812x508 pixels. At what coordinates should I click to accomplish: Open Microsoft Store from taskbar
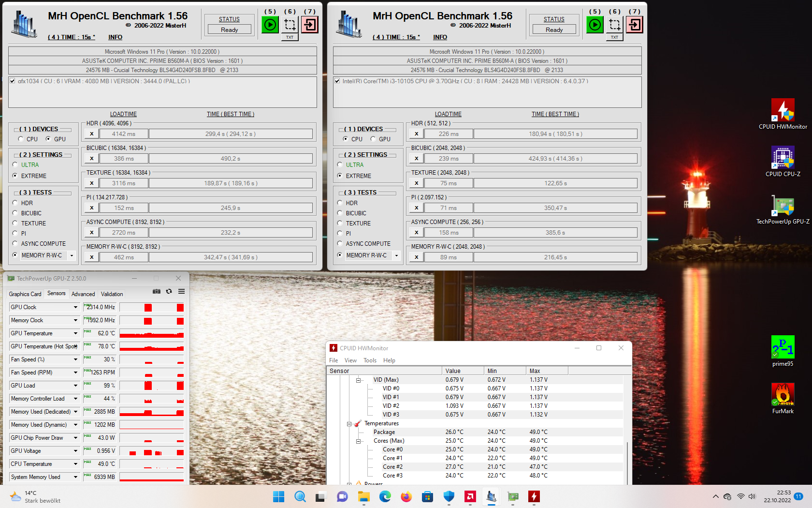coord(427,496)
